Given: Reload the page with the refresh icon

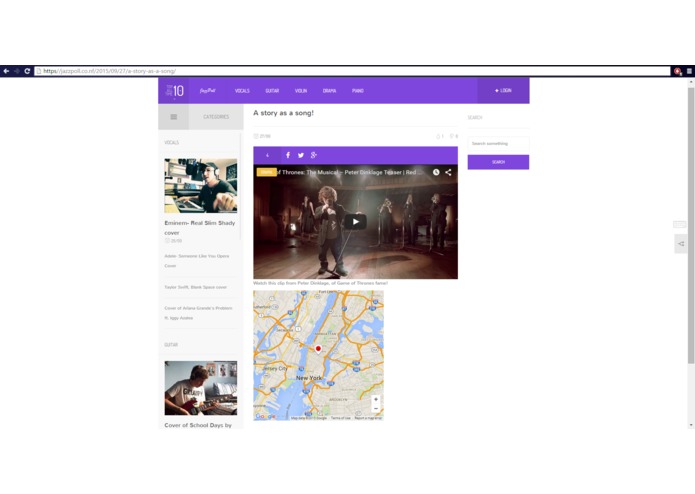Looking at the screenshot, I should pos(27,71).
